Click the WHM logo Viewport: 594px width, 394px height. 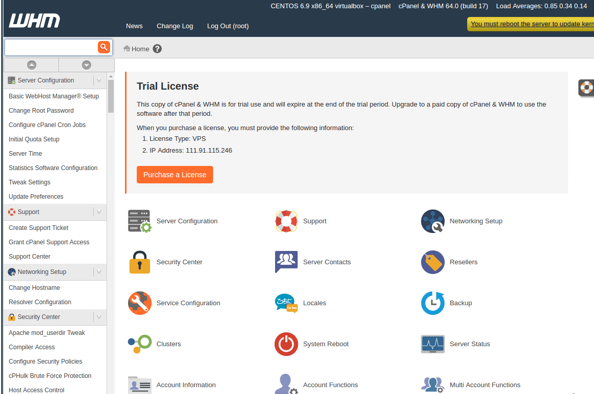pyautogui.click(x=34, y=20)
